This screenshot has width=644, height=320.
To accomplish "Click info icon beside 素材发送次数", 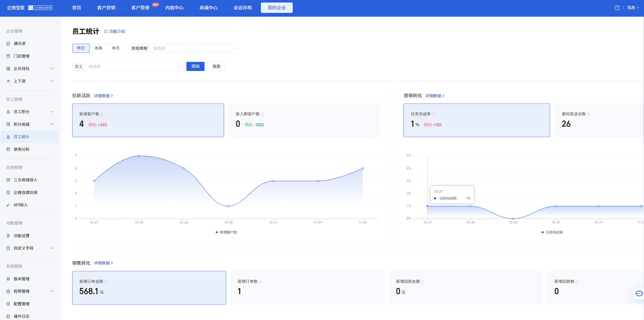I will [x=588, y=114].
